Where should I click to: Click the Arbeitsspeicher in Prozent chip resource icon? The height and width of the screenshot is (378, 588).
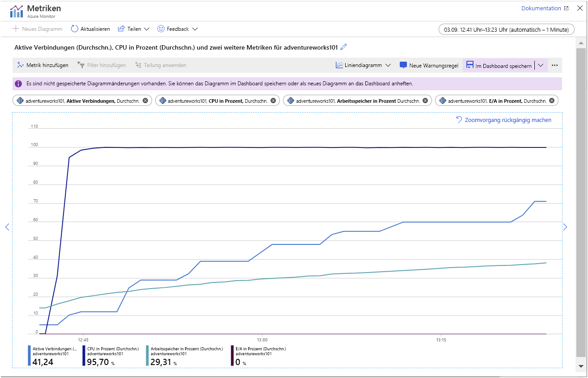[290, 101]
